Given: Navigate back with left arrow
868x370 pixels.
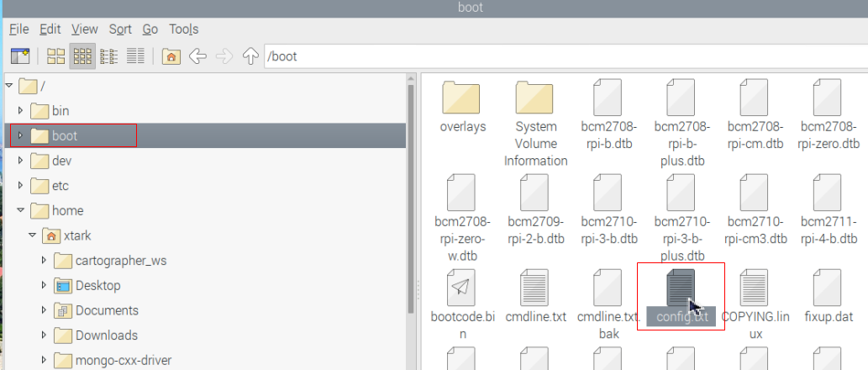Looking at the screenshot, I should [197, 56].
